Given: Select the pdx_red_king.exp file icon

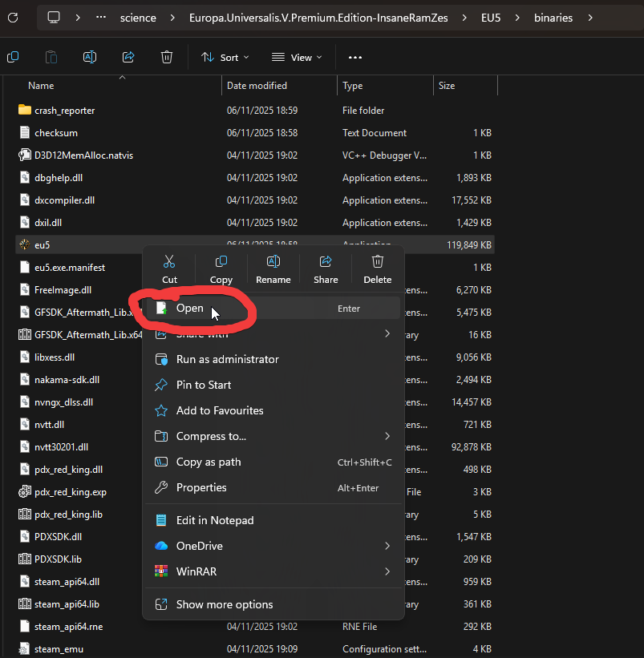Looking at the screenshot, I should pos(25,492).
